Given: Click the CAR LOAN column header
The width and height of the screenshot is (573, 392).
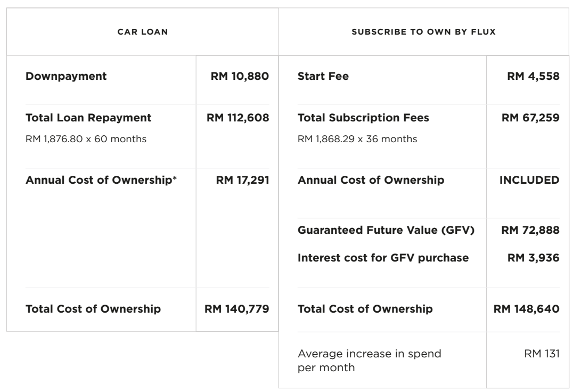Looking at the screenshot, I should point(142,32).
